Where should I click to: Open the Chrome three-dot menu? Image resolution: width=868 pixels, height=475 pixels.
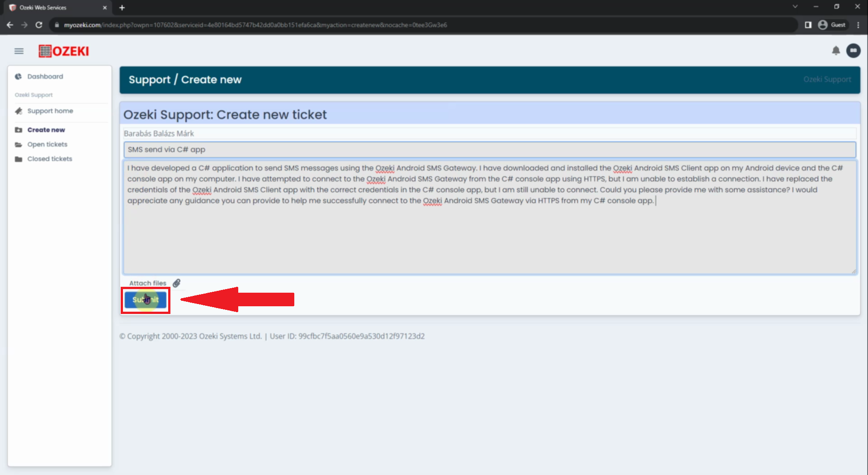pyautogui.click(x=858, y=25)
